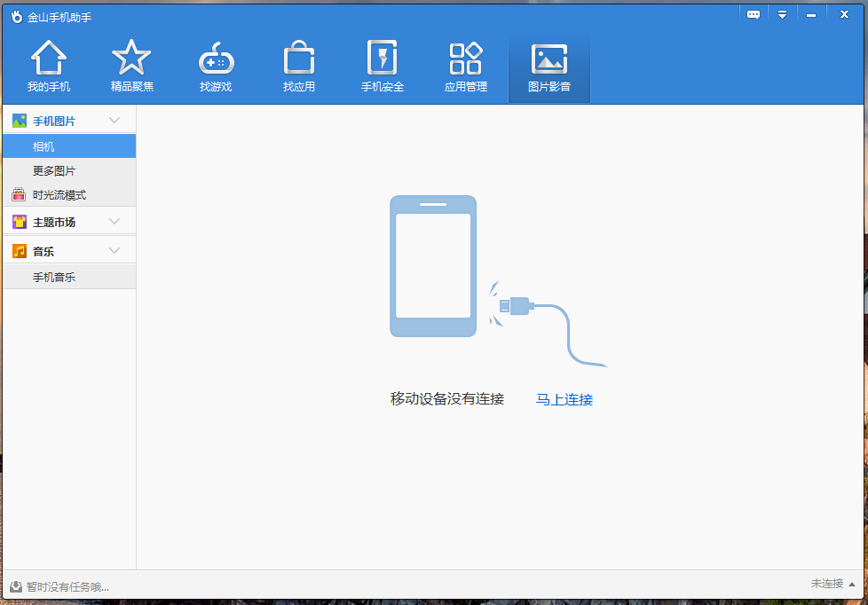Screen dimensions: 868x605
Task: Expand the 主题市场 section chevron
Action: pos(114,221)
